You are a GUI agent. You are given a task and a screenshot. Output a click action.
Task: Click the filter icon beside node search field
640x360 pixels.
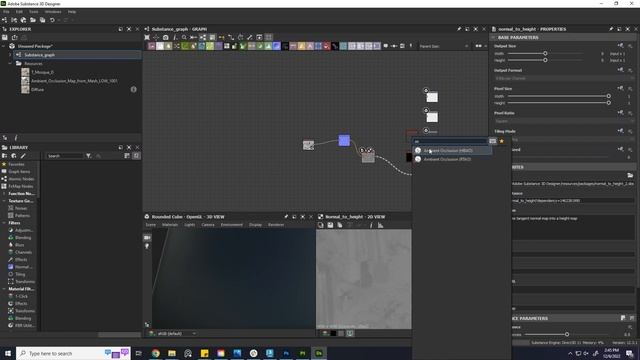point(493,141)
